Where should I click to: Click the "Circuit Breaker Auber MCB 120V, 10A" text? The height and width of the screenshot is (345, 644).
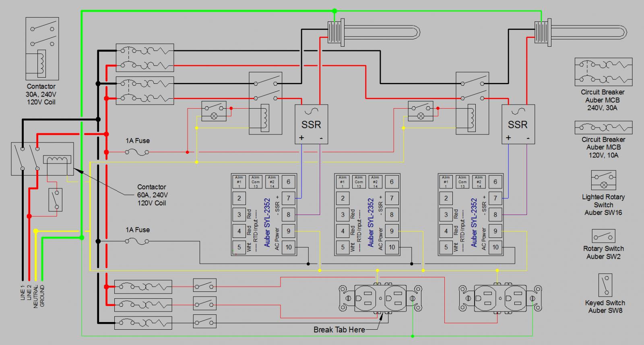point(603,147)
